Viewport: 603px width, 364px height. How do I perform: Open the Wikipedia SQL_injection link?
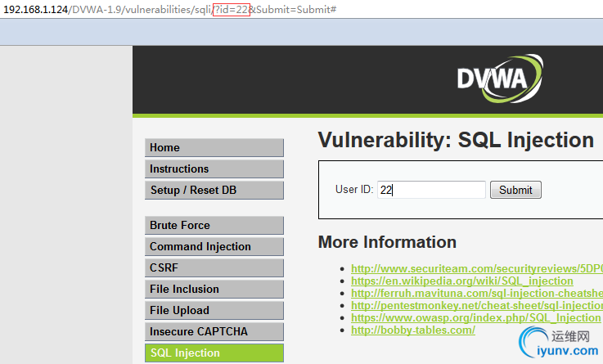(462, 281)
